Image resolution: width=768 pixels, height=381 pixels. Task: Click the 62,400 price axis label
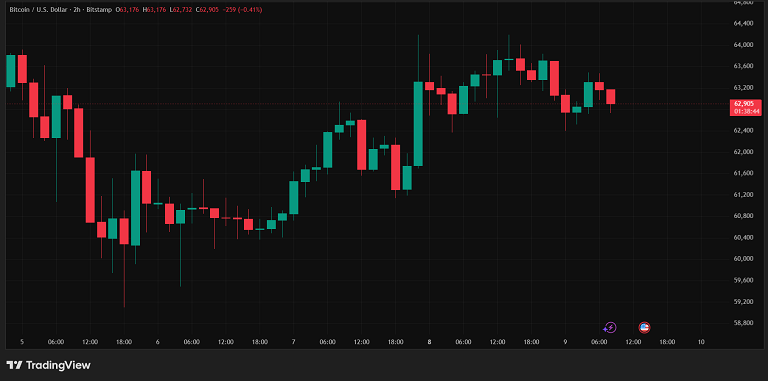(743, 130)
